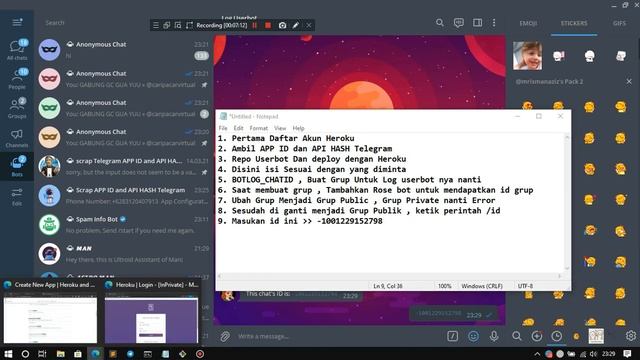Open sticker panel settings gear
This screenshot has width=640, height=360.
631,336
